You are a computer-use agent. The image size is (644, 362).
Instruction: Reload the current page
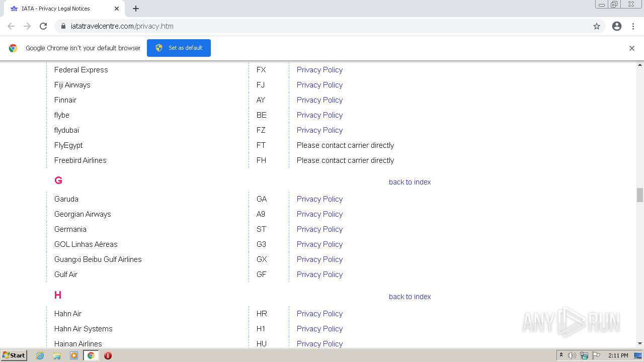pos(43,26)
